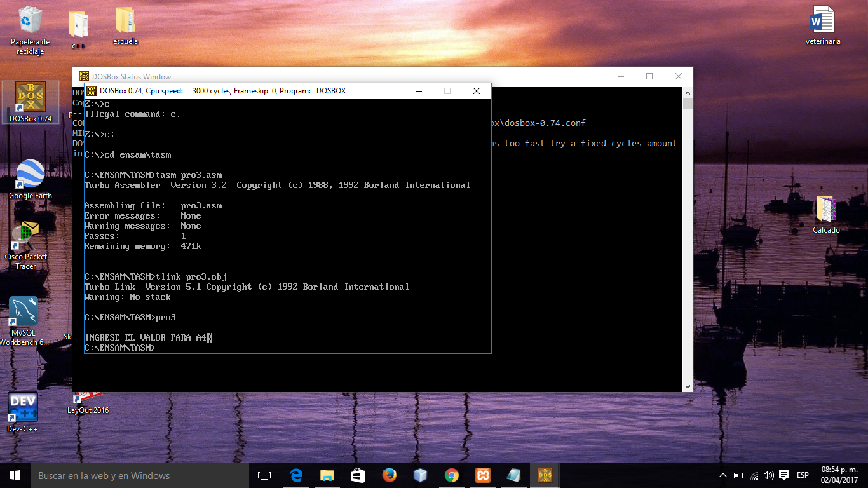Image resolution: width=868 pixels, height=488 pixels.
Task: Click the 'tlink pro3.obj' command line
Action: pyautogui.click(x=156, y=277)
